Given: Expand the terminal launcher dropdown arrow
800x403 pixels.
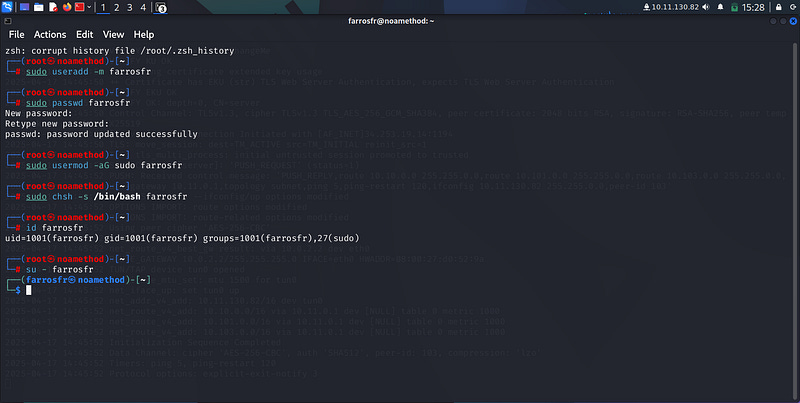Looking at the screenshot, I should 89,7.
